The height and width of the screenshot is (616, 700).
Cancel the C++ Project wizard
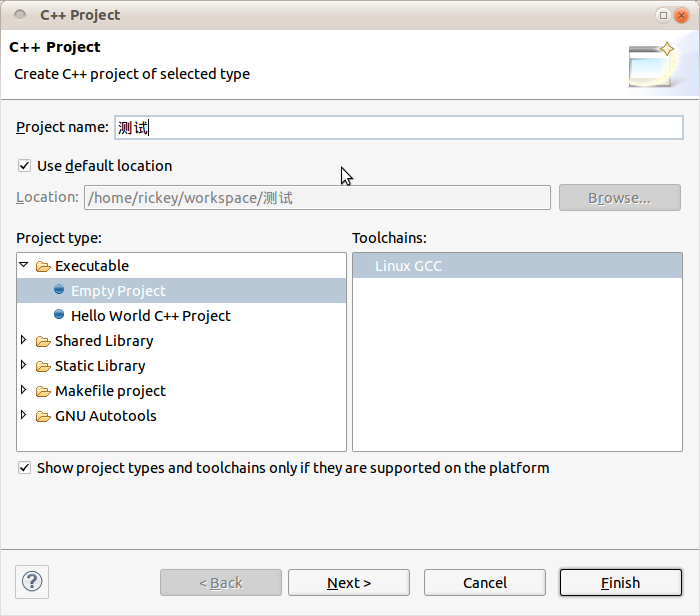pyautogui.click(x=485, y=583)
